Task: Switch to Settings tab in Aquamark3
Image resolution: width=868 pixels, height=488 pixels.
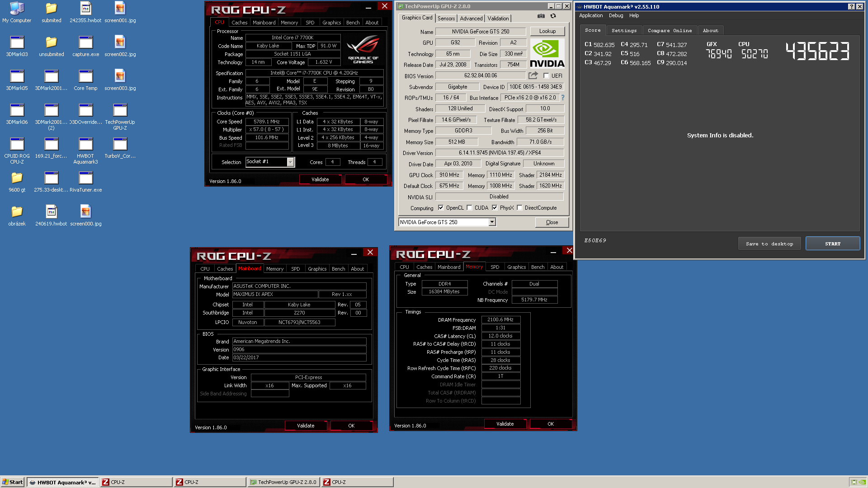Action: point(624,30)
